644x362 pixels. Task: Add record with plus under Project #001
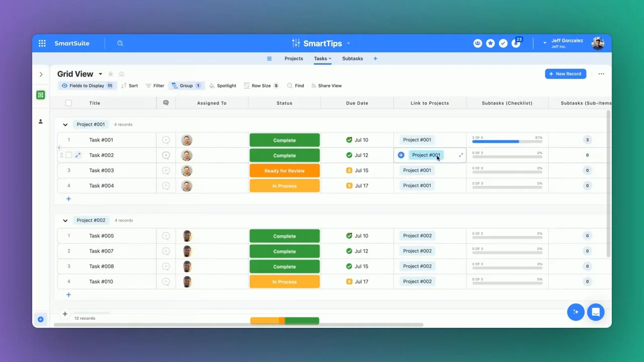pos(68,199)
